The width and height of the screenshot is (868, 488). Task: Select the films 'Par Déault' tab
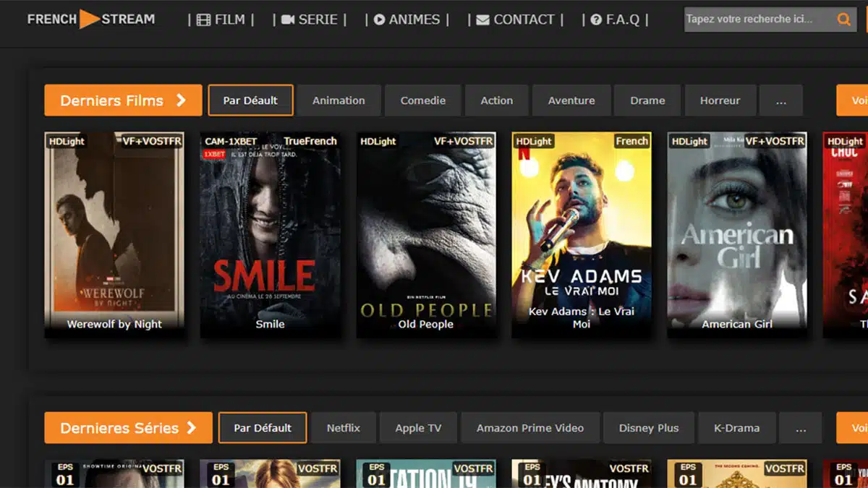click(x=250, y=100)
